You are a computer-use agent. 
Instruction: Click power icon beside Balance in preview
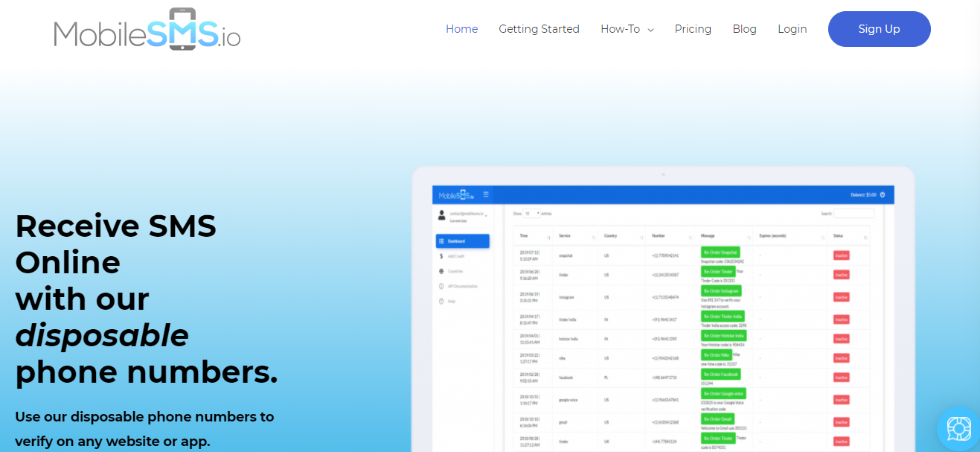(883, 195)
